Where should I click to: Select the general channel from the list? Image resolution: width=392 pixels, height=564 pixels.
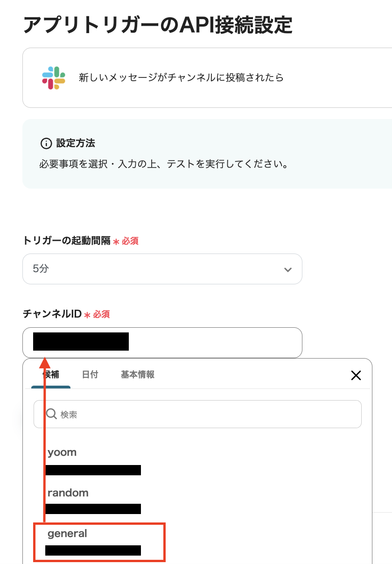(68, 533)
